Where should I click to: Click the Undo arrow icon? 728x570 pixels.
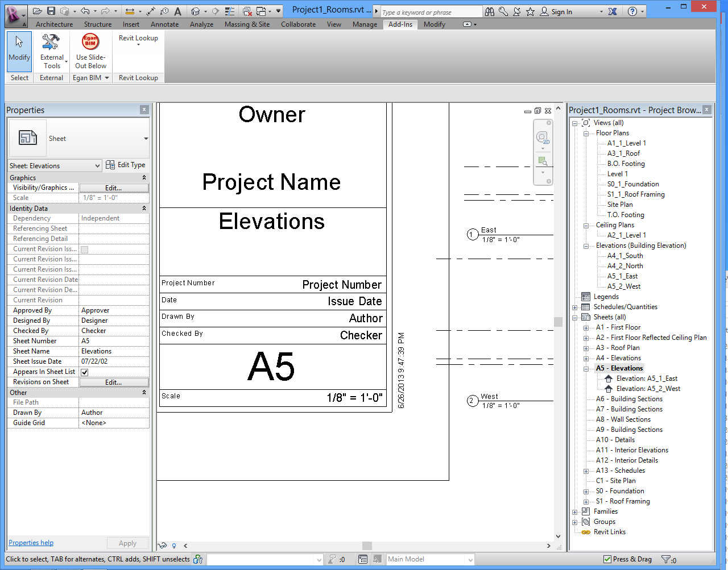click(x=85, y=11)
